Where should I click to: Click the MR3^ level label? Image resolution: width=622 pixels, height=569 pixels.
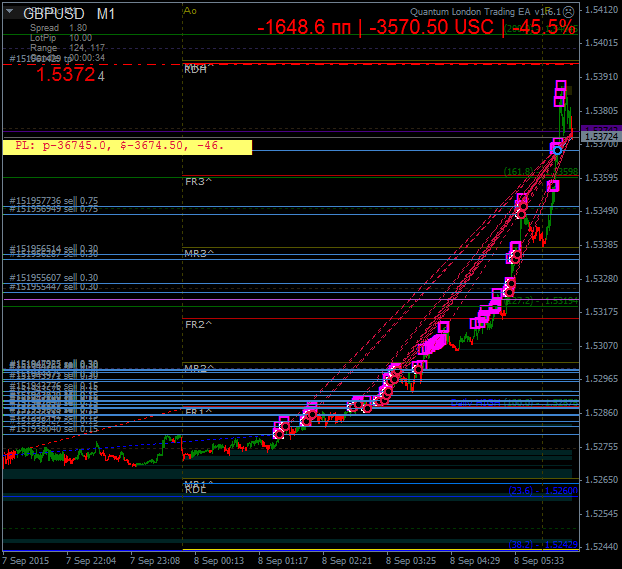199,253
